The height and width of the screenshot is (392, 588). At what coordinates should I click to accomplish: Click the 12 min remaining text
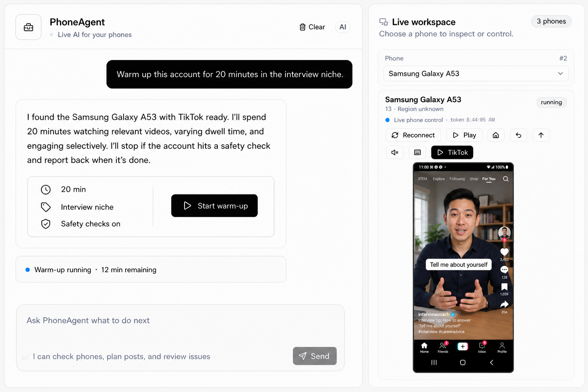click(129, 270)
